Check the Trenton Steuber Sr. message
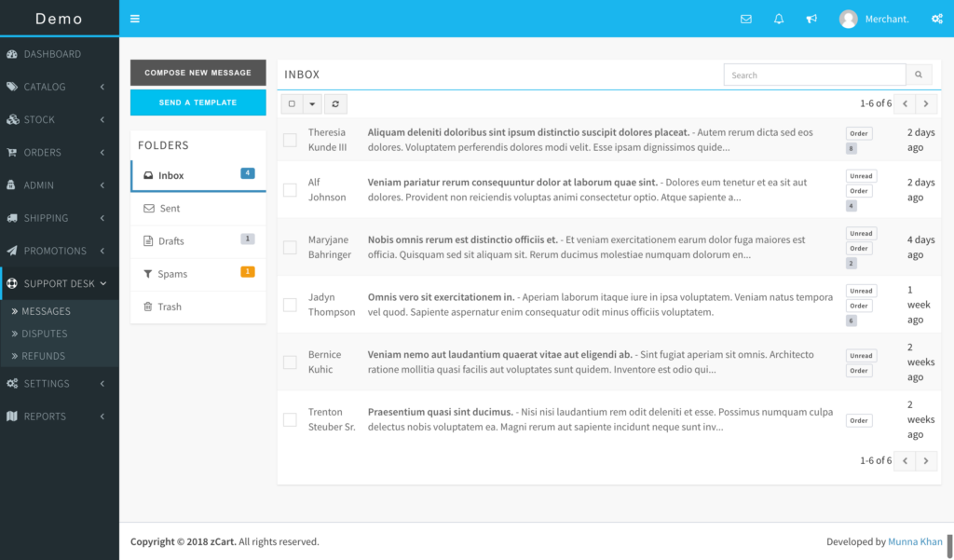Image resolution: width=954 pixels, height=560 pixels. point(290,419)
